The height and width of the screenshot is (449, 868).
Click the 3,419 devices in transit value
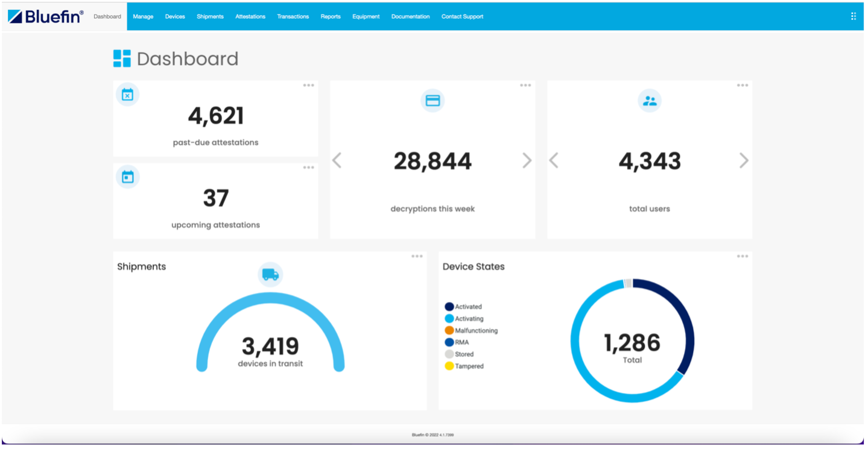tap(270, 346)
